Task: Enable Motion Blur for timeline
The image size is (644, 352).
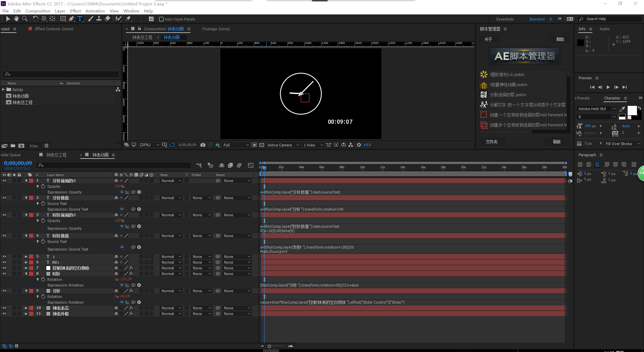Action: (x=239, y=165)
